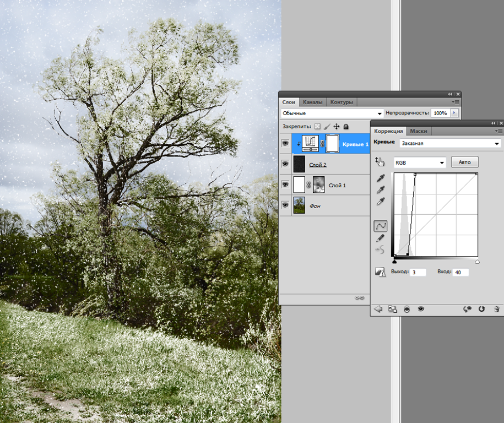Select the pencil draw-curve tool
The height and width of the screenshot is (423, 504).
[x=380, y=238]
